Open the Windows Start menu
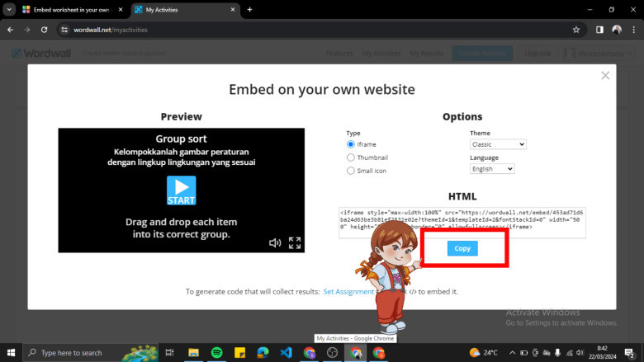Image resolution: width=644 pixels, height=362 pixels. [x=11, y=353]
